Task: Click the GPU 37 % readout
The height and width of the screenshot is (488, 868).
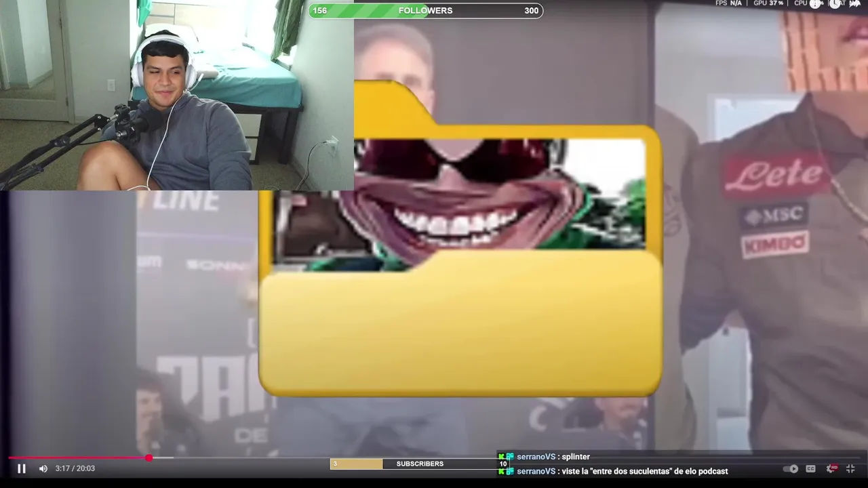Action: (x=768, y=3)
